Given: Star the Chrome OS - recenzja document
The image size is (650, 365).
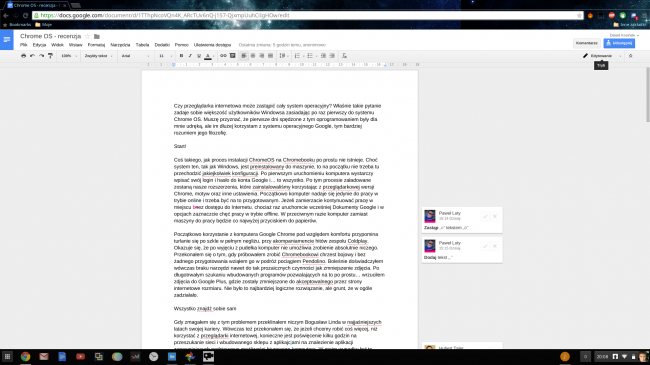Looking at the screenshot, I should pyautogui.click(x=87, y=36).
